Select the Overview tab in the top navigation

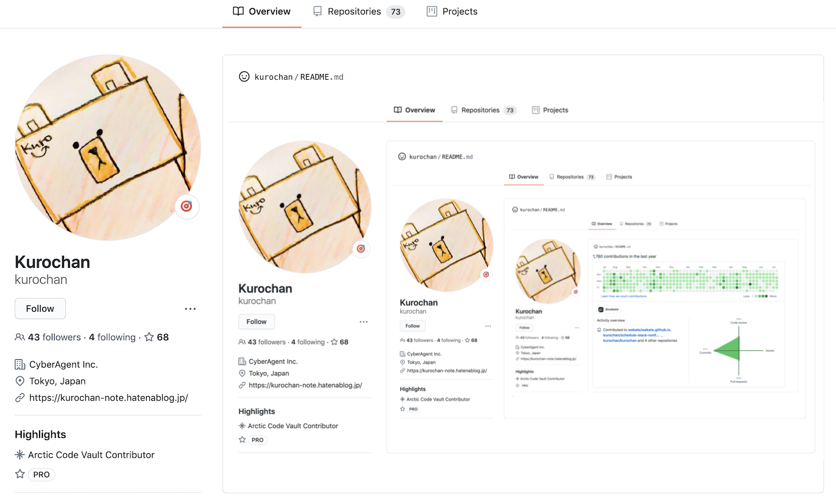(x=262, y=12)
